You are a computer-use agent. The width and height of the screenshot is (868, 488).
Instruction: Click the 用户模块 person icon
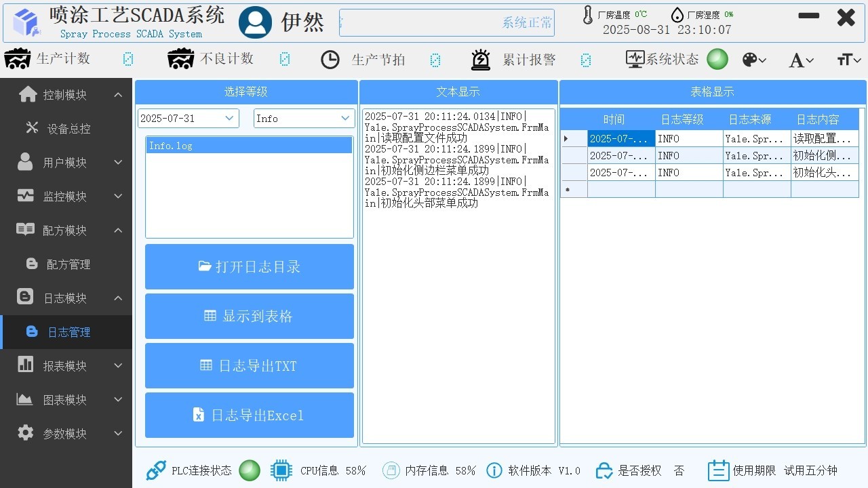tap(25, 161)
